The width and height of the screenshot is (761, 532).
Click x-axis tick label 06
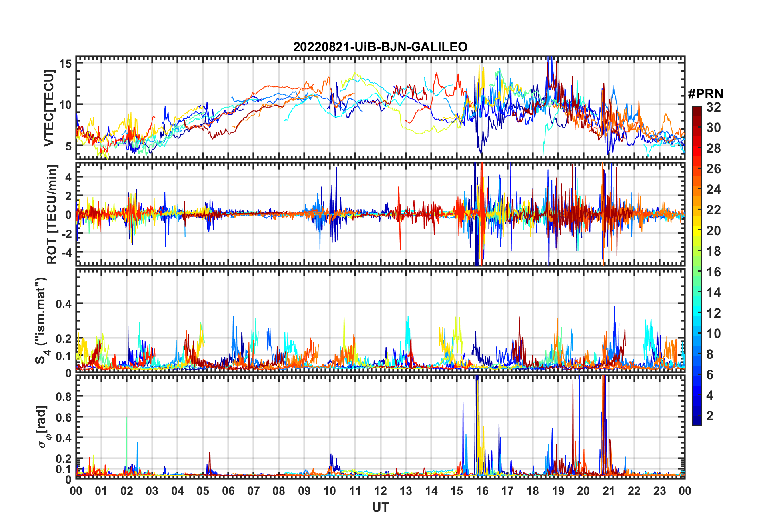tap(228, 491)
